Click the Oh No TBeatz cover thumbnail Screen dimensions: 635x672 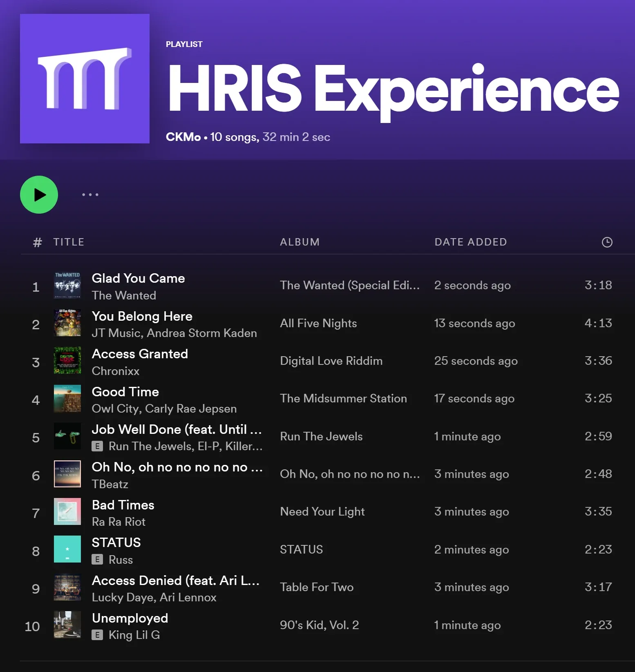[67, 474]
